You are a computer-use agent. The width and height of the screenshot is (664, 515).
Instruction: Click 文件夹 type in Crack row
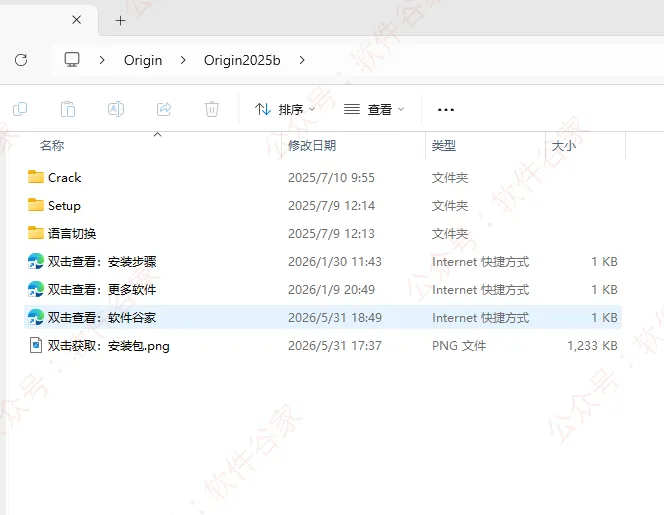tap(450, 177)
